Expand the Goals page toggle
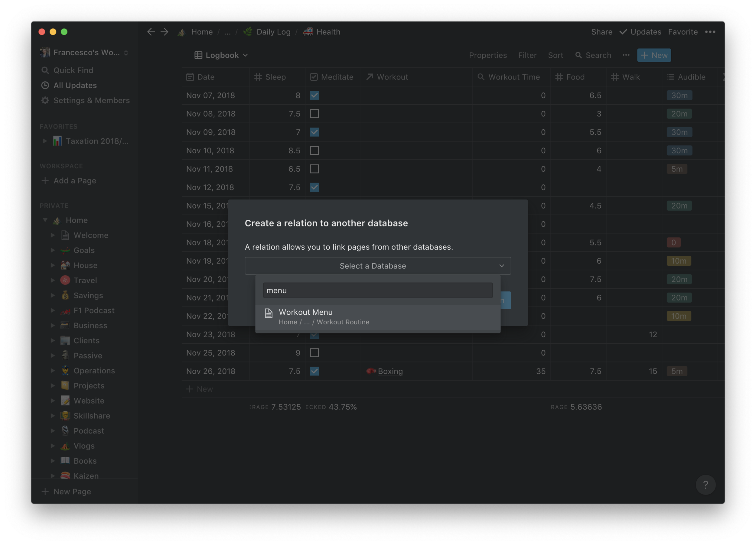This screenshot has width=756, height=545. point(53,250)
